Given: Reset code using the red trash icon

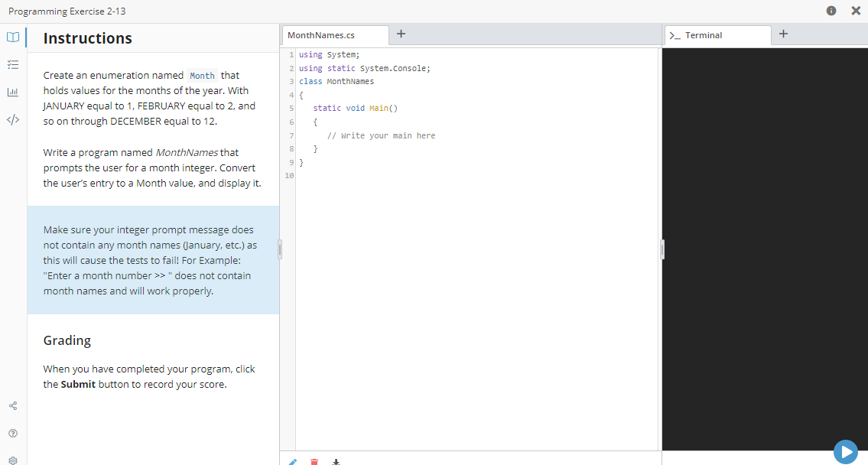Looking at the screenshot, I should [x=314, y=461].
